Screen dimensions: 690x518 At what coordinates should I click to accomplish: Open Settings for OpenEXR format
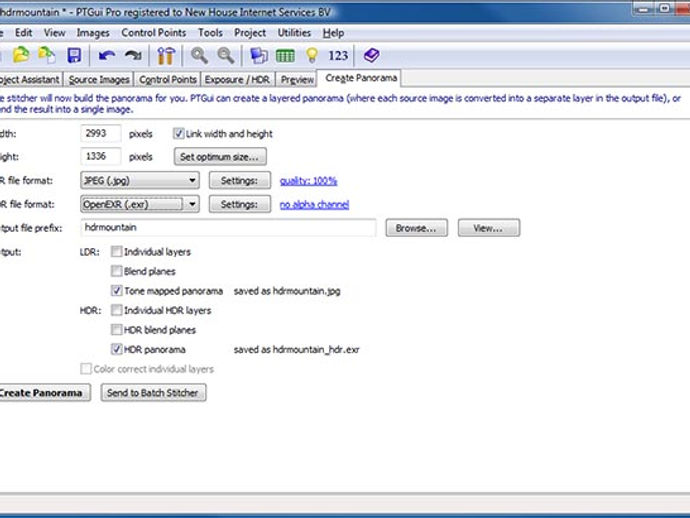pyautogui.click(x=239, y=204)
